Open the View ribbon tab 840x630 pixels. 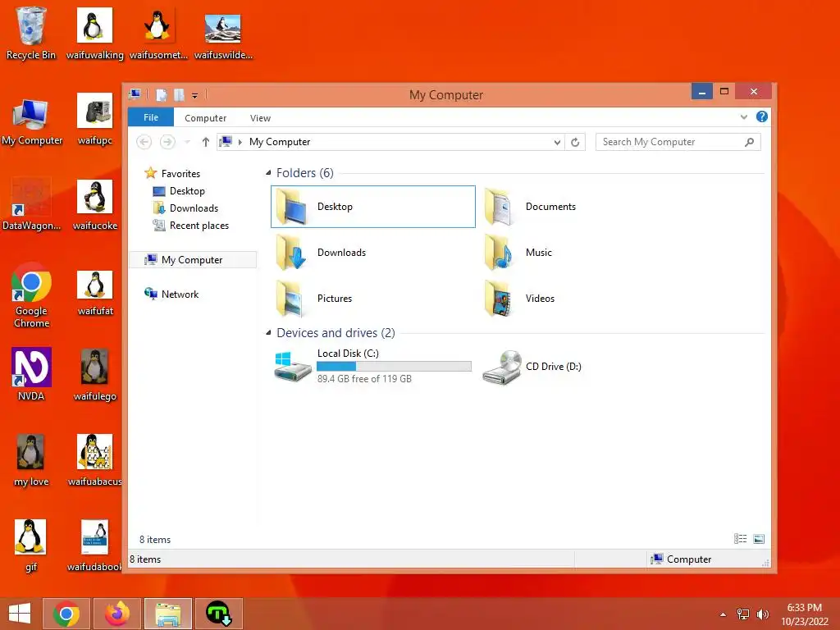(x=260, y=118)
